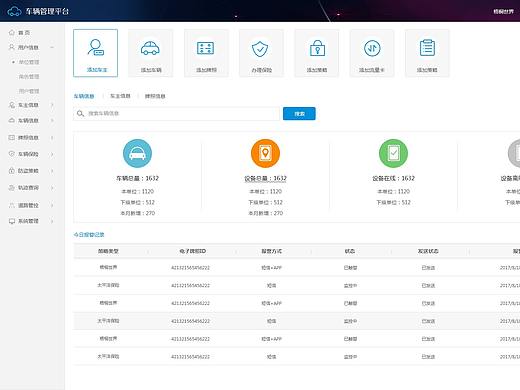Click the green devices online icon

pyautogui.click(x=393, y=153)
